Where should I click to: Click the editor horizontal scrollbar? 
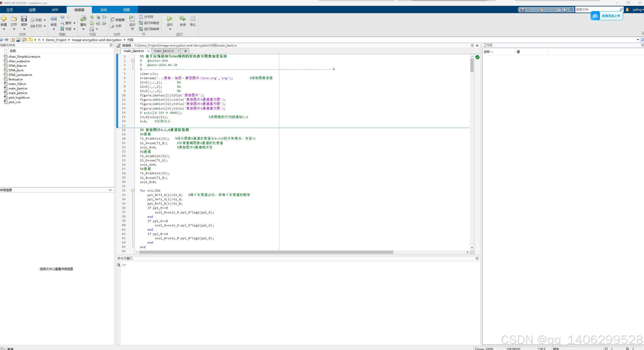pyautogui.click(x=266, y=252)
